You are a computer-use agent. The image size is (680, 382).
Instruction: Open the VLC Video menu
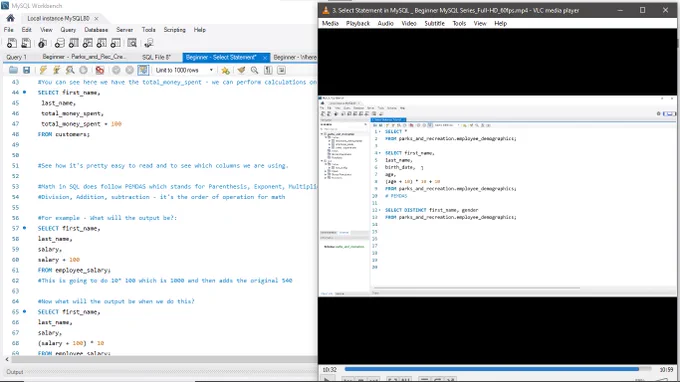[x=409, y=23]
